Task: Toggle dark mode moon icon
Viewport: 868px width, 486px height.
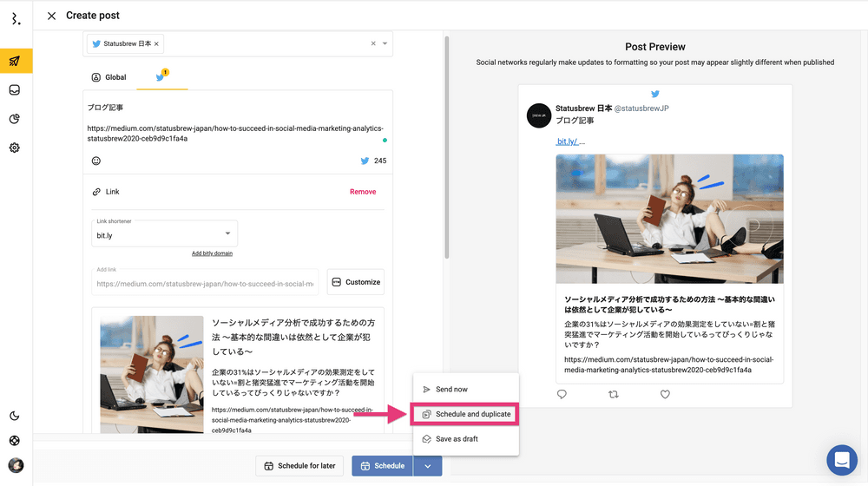Action: pyautogui.click(x=15, y=416)
